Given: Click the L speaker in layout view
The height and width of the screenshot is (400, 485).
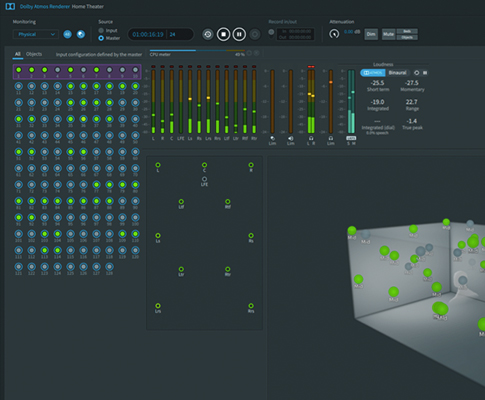Looking at the screenshot, I should pos(158,165).
